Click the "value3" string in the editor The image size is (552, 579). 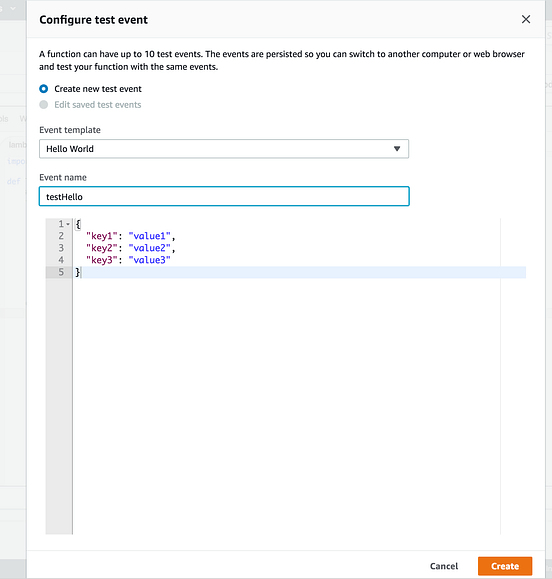point(150,260)
